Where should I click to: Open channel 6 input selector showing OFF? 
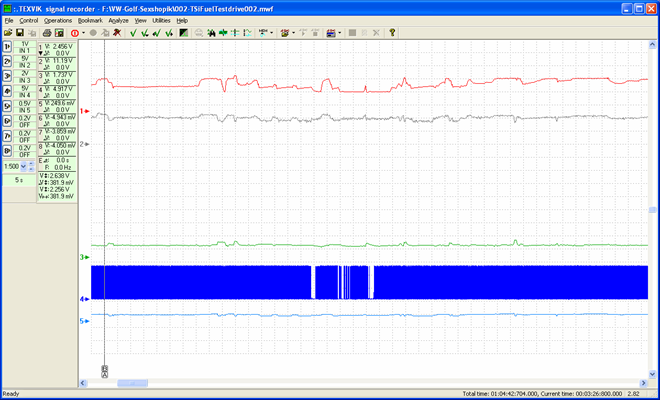[25, 125]
